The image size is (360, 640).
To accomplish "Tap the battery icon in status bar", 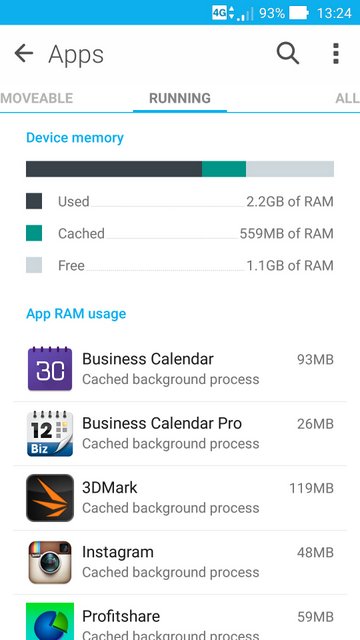I will pyautogui.click(x=299, y=13).
